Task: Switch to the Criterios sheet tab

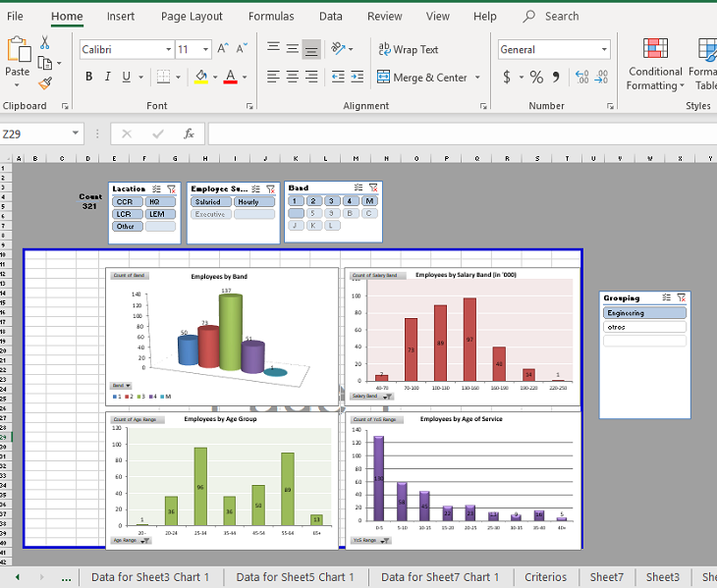Action: 545,577
